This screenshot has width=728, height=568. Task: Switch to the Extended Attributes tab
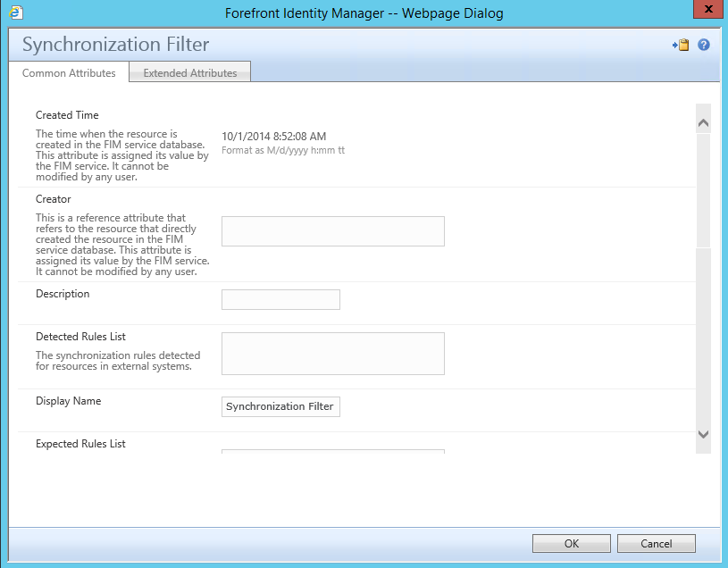pos(190,73)
